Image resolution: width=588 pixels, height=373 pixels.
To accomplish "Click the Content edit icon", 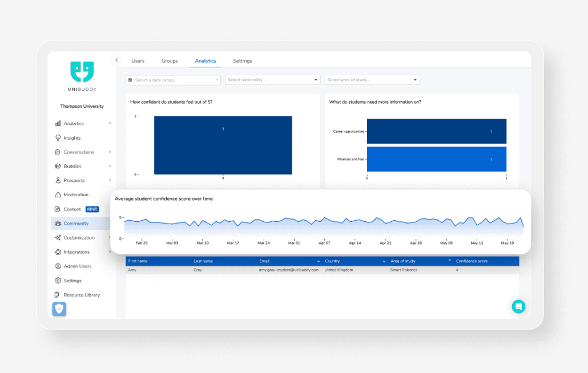I will [x=58, y=209].
